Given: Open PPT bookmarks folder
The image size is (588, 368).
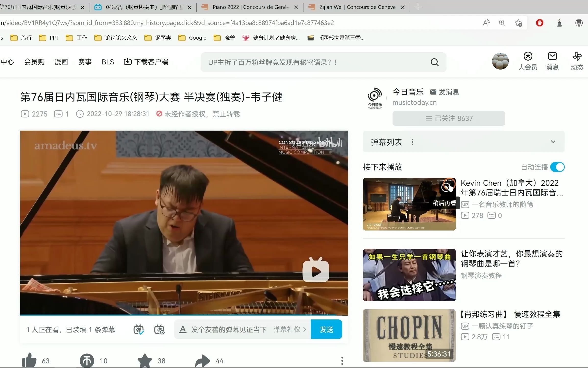Looking at the screenshot, I should pyautogui.click(x=49, y=38).
